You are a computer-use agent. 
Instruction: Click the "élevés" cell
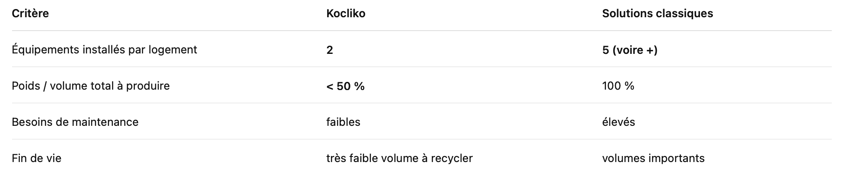(x=618, y=122)
